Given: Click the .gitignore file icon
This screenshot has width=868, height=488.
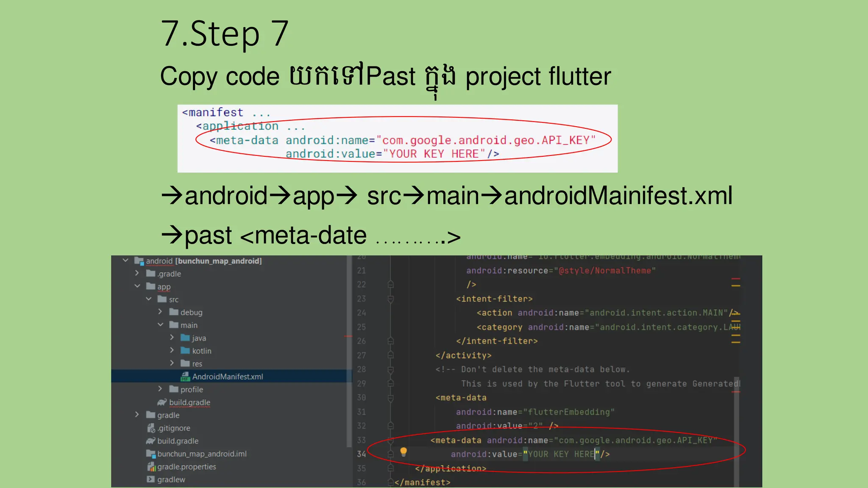Looking at the screenshot, I should pos(151,428).
